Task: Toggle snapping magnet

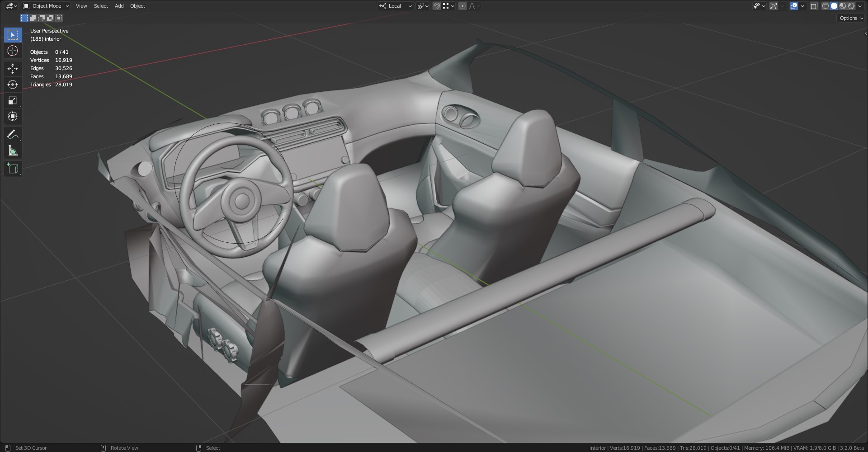Action: [x=437, y=6]
